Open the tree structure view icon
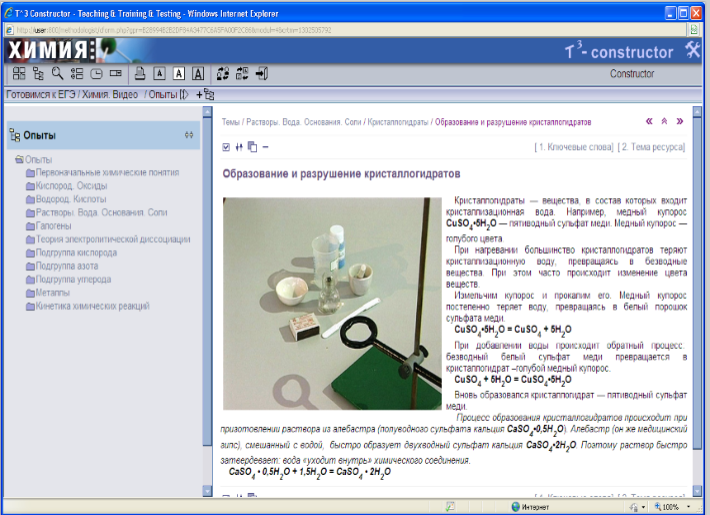Viewport: 710px width, 515px height. [x=38, y=73]
